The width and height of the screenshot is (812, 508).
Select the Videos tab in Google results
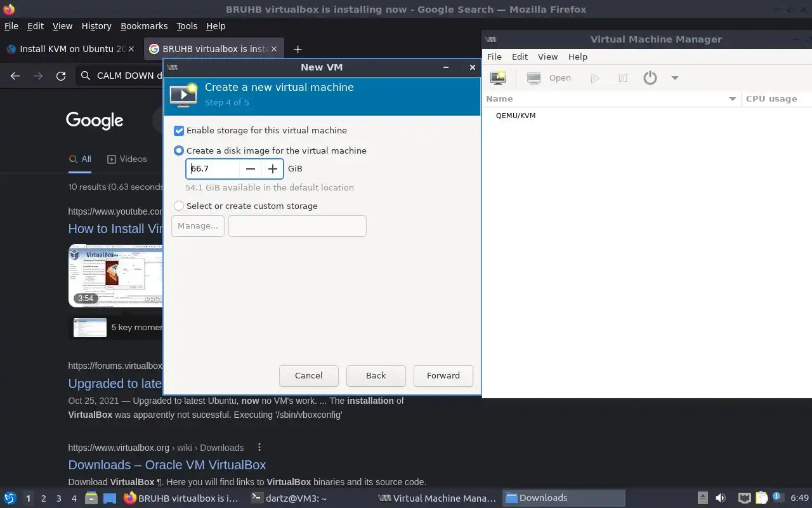127,159
